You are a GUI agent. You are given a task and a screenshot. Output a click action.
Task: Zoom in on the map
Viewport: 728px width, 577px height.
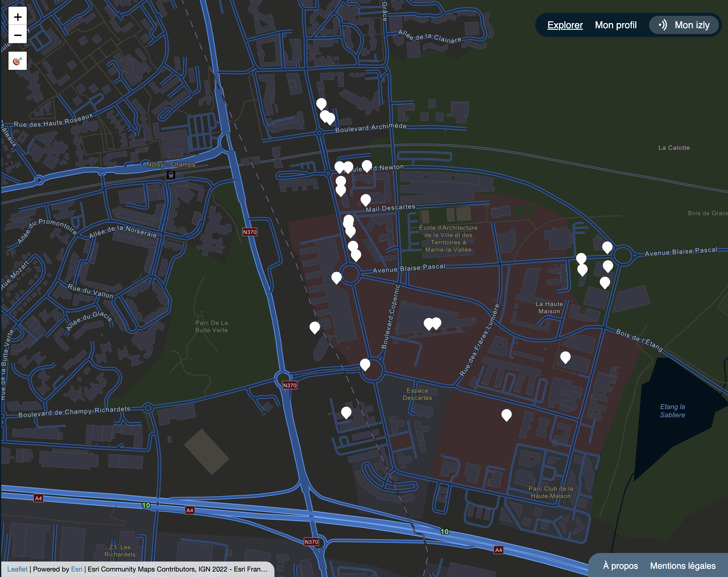(18, 17)
